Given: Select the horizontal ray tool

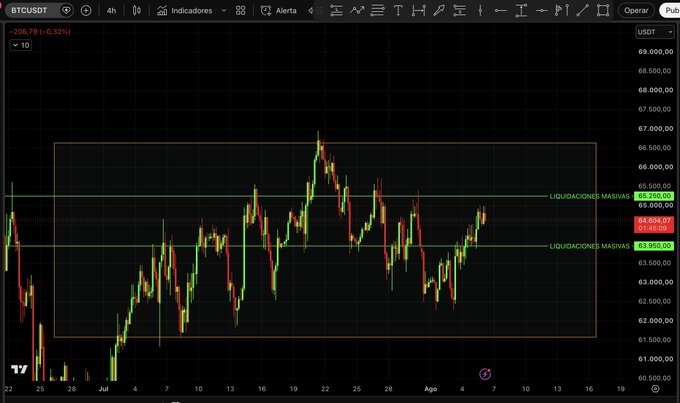Looking at the screenshot, I should click(x=500, y=10).
